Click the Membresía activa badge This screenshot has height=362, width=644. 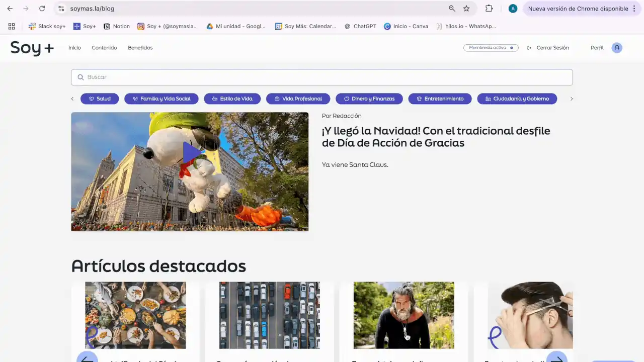point(491,48)
